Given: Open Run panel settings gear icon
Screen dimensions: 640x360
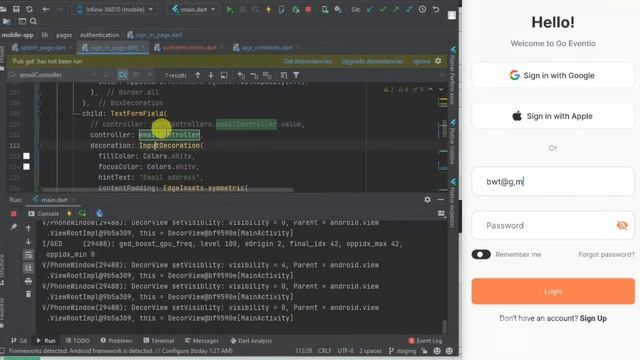Looking at the screenshot, I should [x=427, y=200].
